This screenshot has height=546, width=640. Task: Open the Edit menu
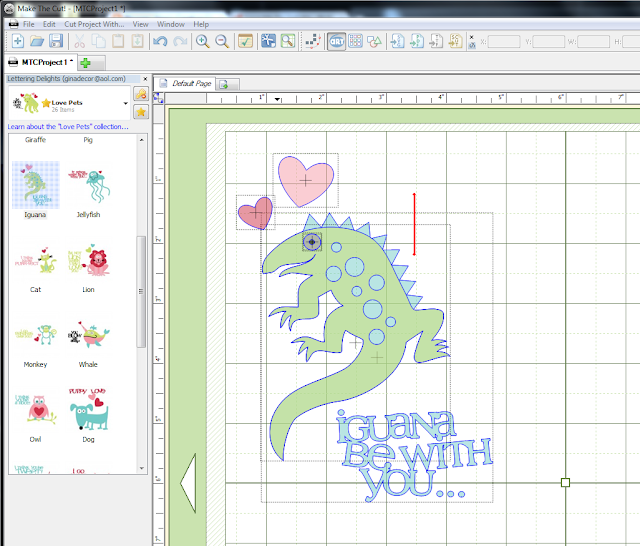(x=49, y=24)
